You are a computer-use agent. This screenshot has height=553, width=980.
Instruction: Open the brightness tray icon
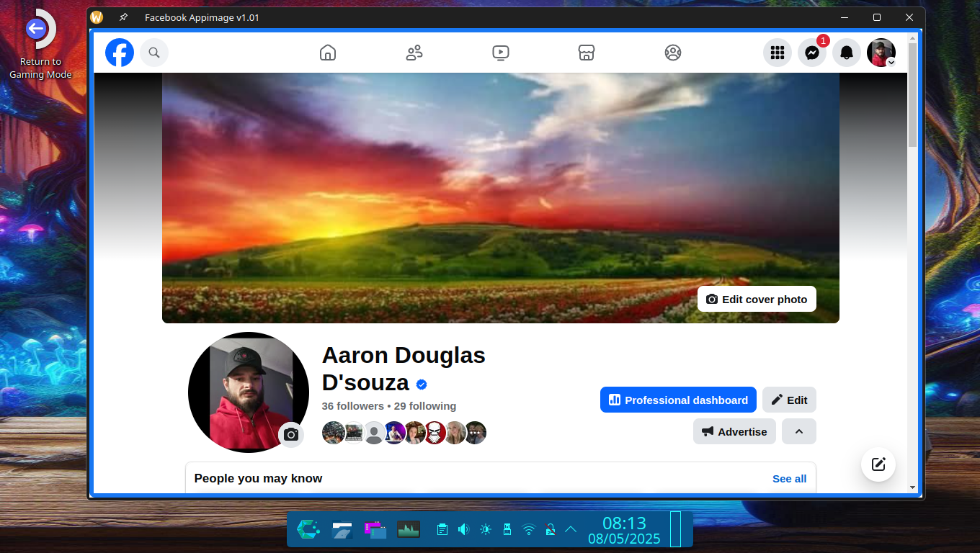pyautogui.click(x=486, y=529)
